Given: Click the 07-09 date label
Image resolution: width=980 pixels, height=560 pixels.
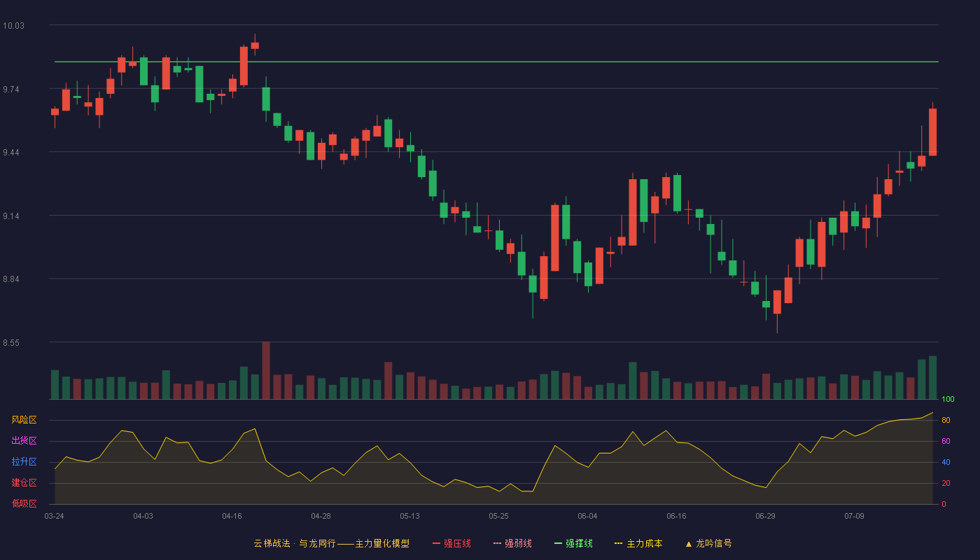Looking at the screenshot, I should (x=854, y=516).
